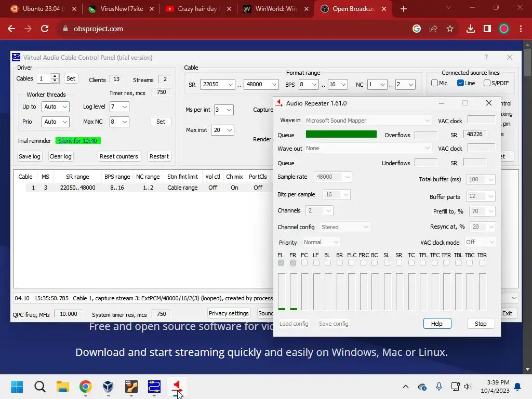Open the worker threads Up to dropdown
The height and width of the screenshot is (399, 532).
coord(56,107)
